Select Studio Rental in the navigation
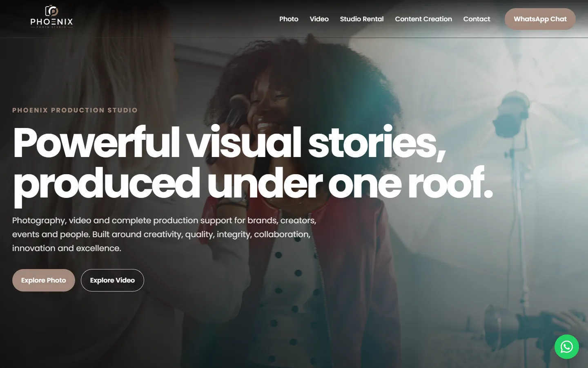588x368 pixels. [x=362, y=19]
